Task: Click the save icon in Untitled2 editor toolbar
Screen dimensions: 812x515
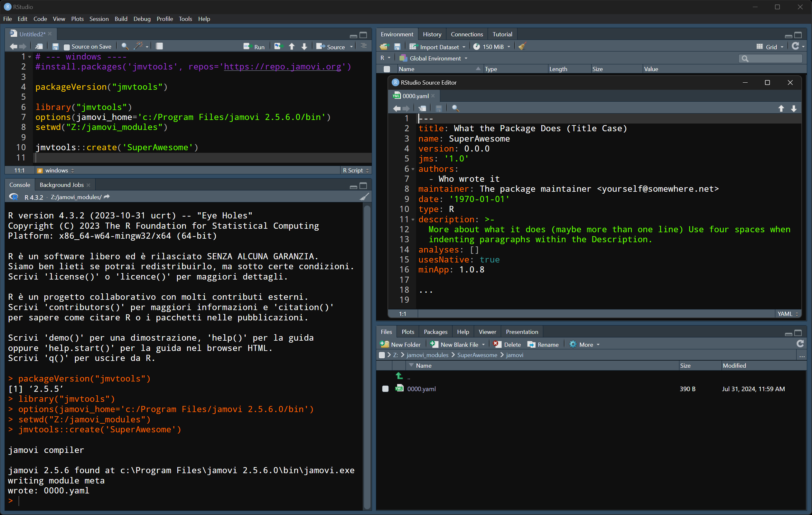Action: 56,47
